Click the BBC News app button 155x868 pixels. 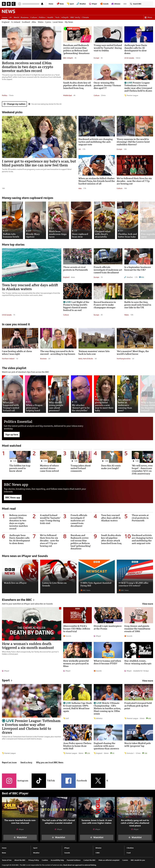click(x=13, y=497)
